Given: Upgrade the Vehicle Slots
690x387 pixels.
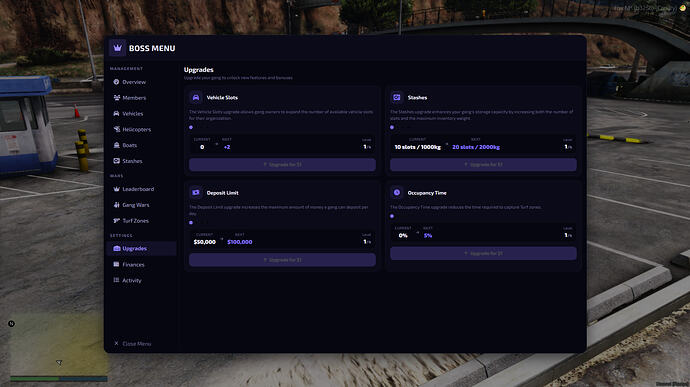Looking at the screenshot, I should (x=282, y=164).
